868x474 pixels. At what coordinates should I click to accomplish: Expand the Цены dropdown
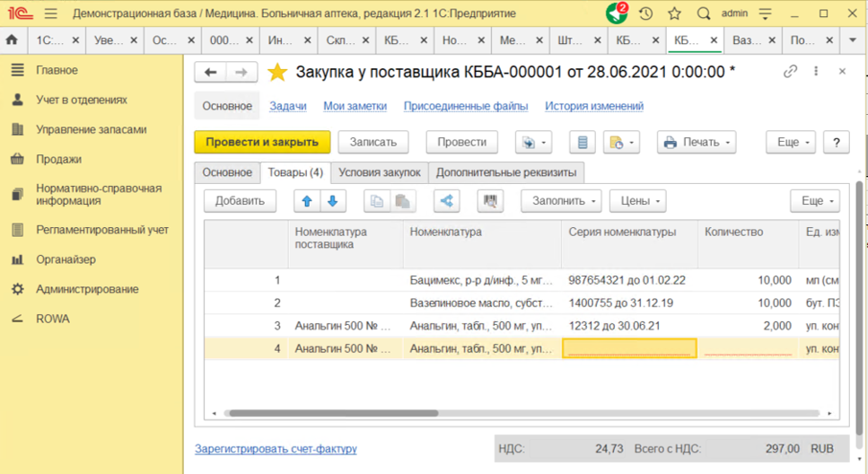tap(637, 201)
